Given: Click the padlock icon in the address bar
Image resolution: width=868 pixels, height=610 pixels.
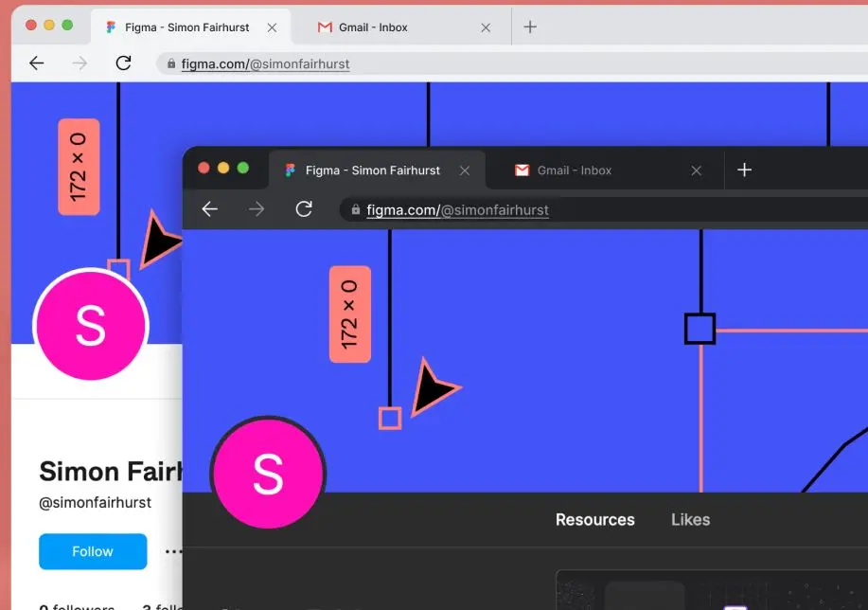Looking at the screenshot, I should click(x=355, y=209).
